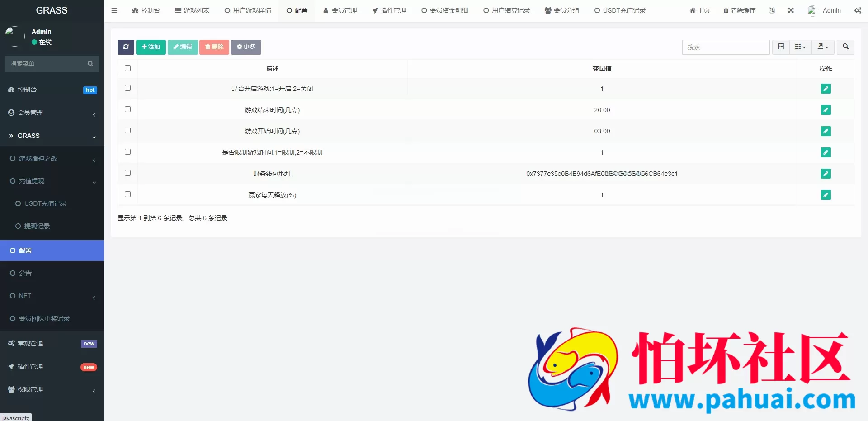Click the green 添加 add button
Viewport: 868px width, 421px height.
[x=151, y=47]
